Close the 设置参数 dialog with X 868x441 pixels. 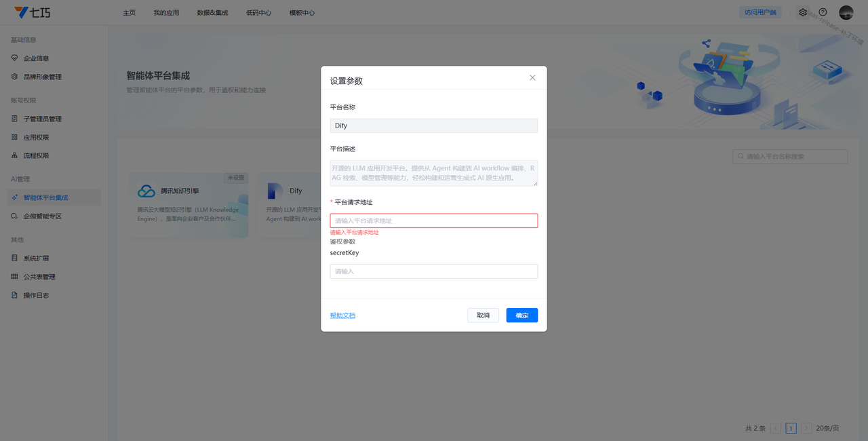tap(532, 78)
